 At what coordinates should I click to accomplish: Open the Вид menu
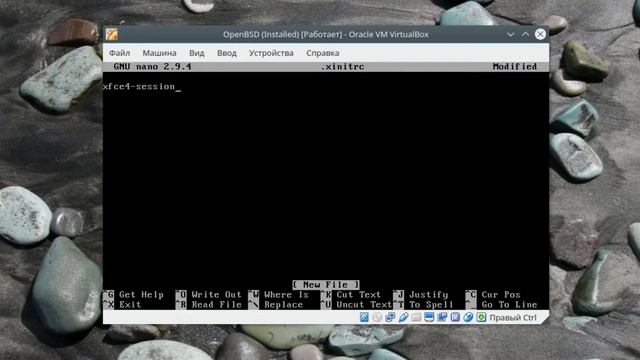pyautogui.click(x=196, y=53)
